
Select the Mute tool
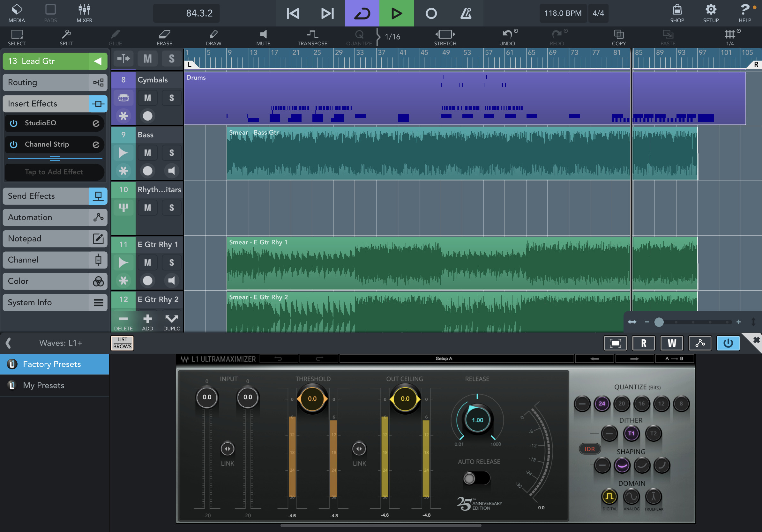click(x=263, y=38)
